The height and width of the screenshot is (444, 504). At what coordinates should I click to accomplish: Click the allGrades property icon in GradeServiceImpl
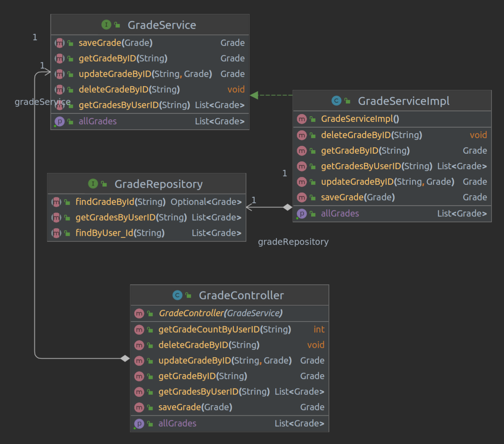[x=302, y=213]
